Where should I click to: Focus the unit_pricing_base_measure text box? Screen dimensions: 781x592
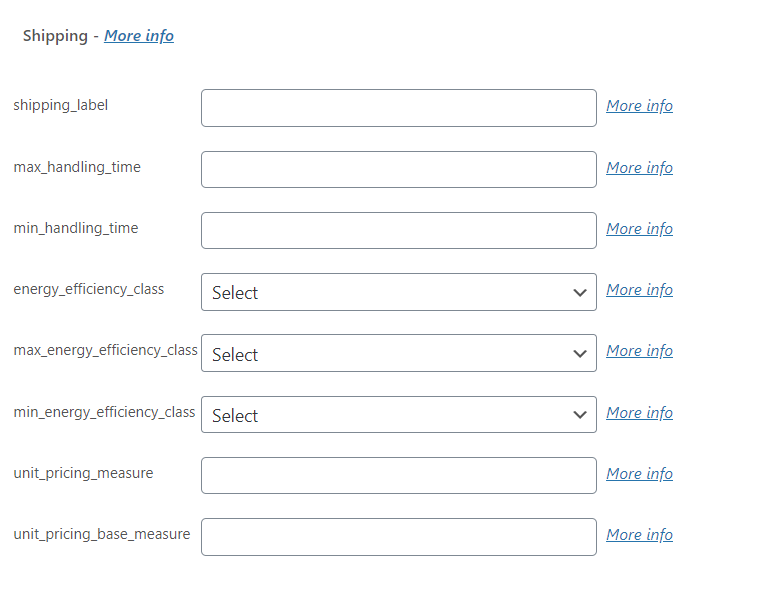(398, 537)
